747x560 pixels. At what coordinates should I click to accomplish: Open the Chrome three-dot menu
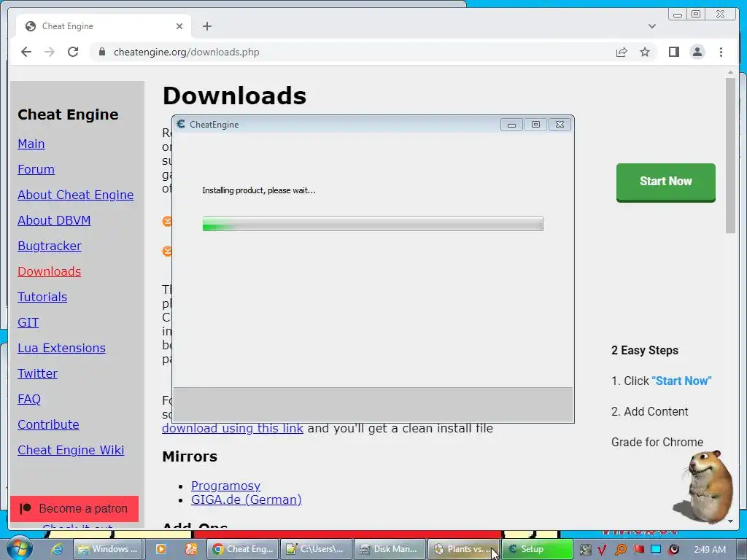tap(721, 52)
